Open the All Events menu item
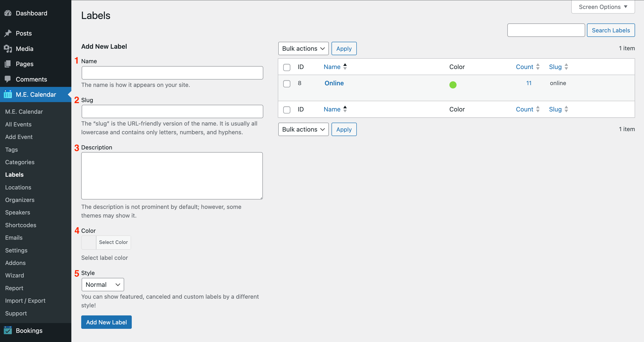 (18, 124)
